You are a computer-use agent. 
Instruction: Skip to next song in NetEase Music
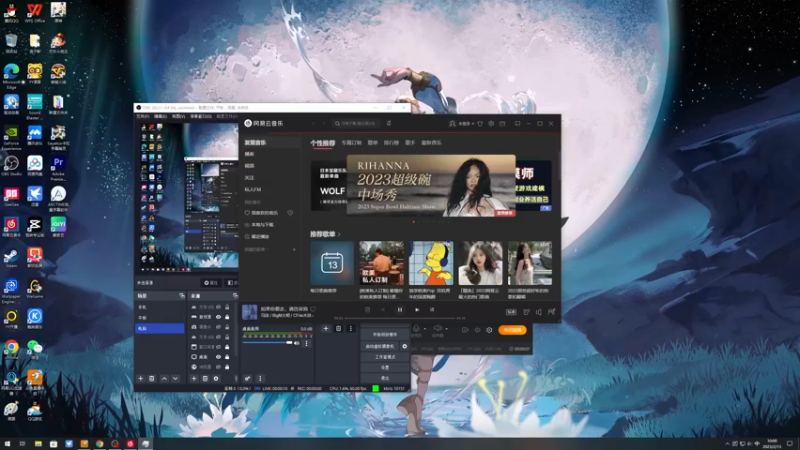[x=417, y=310]
